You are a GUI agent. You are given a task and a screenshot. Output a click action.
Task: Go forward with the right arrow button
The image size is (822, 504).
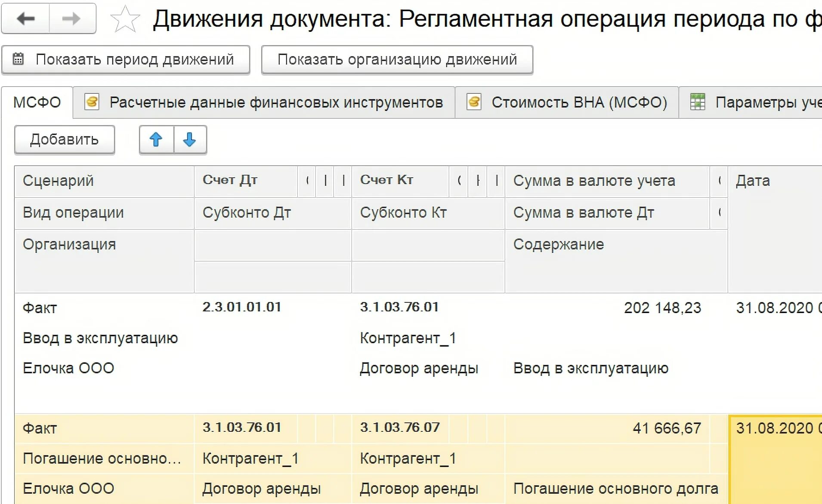pos(72,18)
